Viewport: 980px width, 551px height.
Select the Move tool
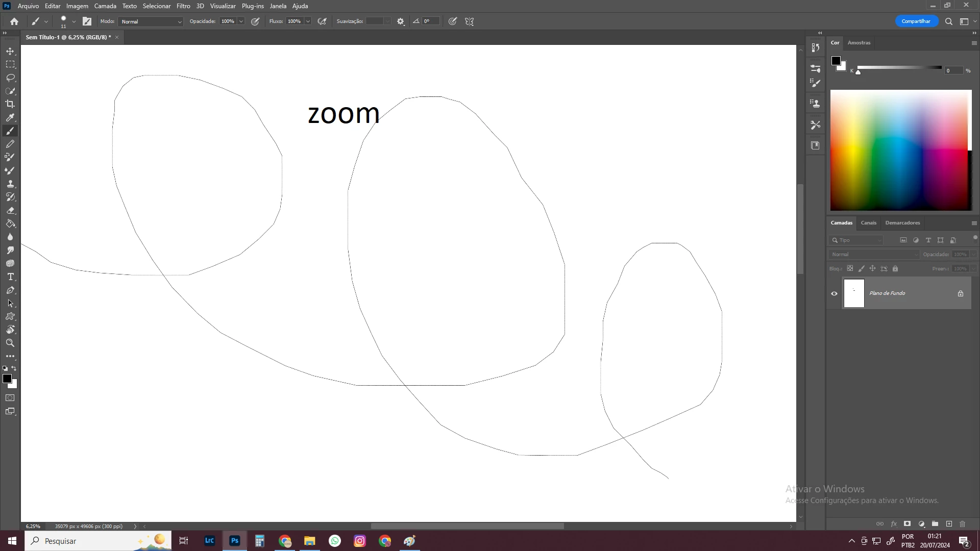[x=10, y=51]
